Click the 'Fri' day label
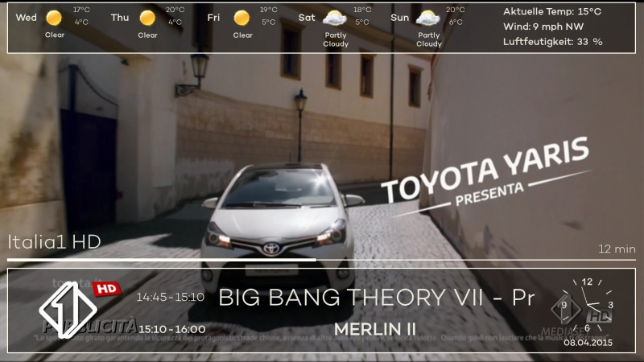 pyautogui.click(x=213, y=18)
